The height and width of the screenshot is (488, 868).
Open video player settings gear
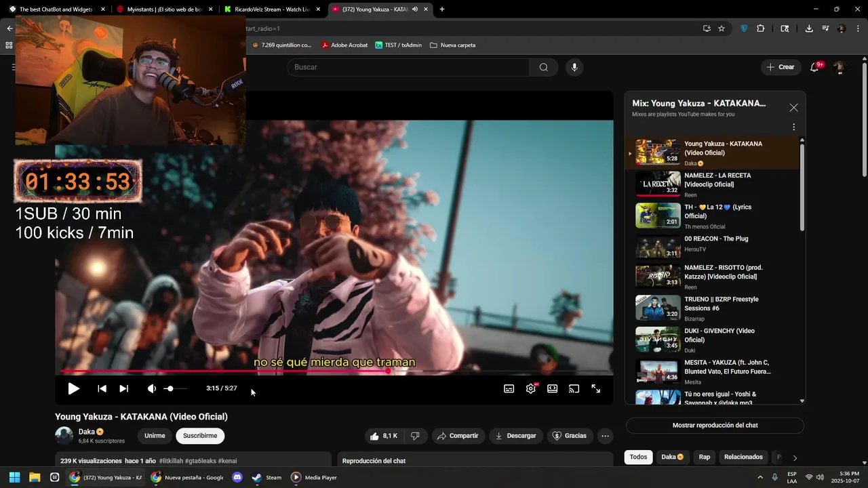coord(531,388)
